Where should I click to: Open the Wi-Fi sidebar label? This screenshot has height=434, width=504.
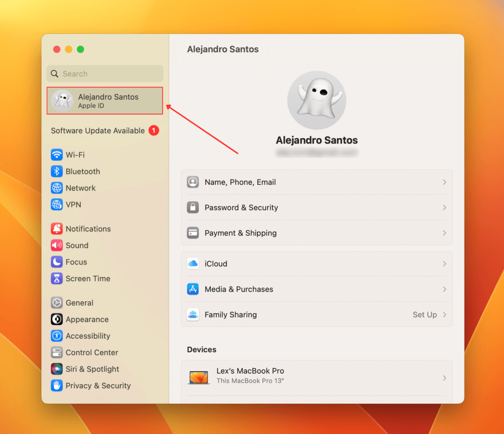coord(75,155)
